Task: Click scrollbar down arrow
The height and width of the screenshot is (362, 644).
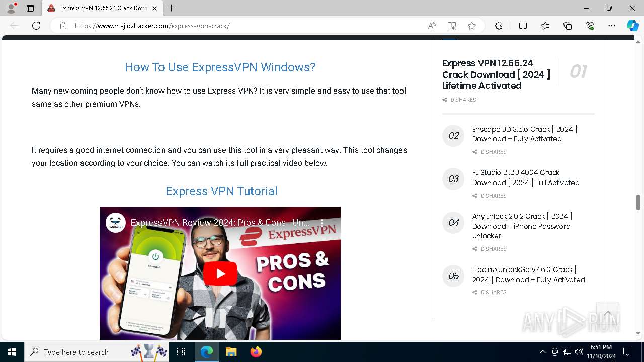Action: [638, 333]
